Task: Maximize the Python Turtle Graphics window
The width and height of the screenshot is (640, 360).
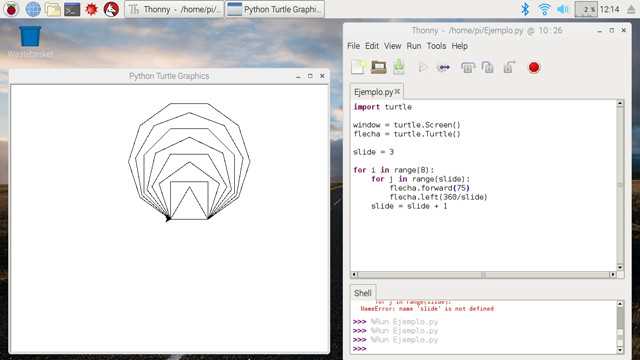Action: 310,76
